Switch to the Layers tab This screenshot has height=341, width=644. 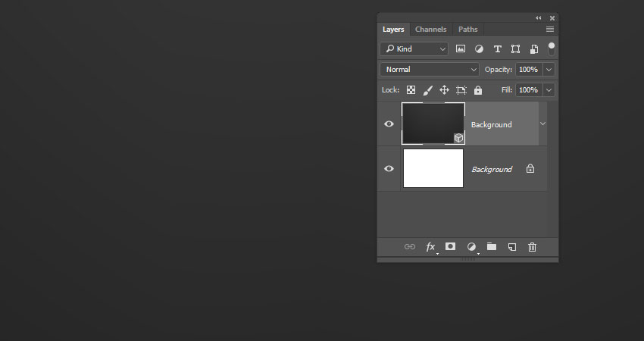[393, 29]
